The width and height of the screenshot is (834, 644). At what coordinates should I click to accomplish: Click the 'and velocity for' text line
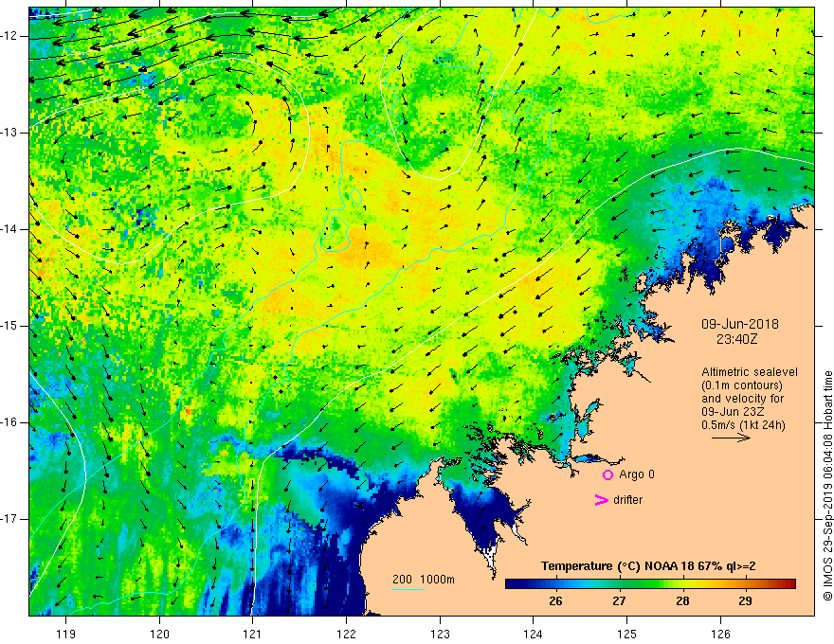coord(742,399)
